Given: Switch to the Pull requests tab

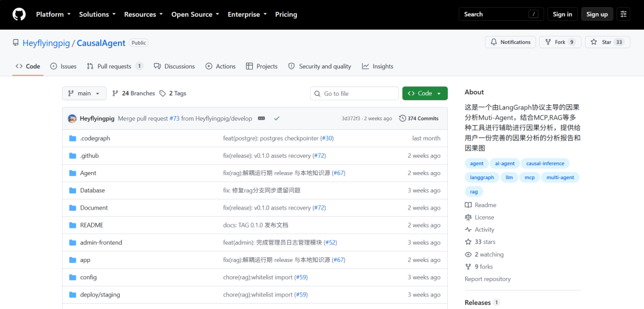Looking at the screenshot, I should (x=115, y=67).
